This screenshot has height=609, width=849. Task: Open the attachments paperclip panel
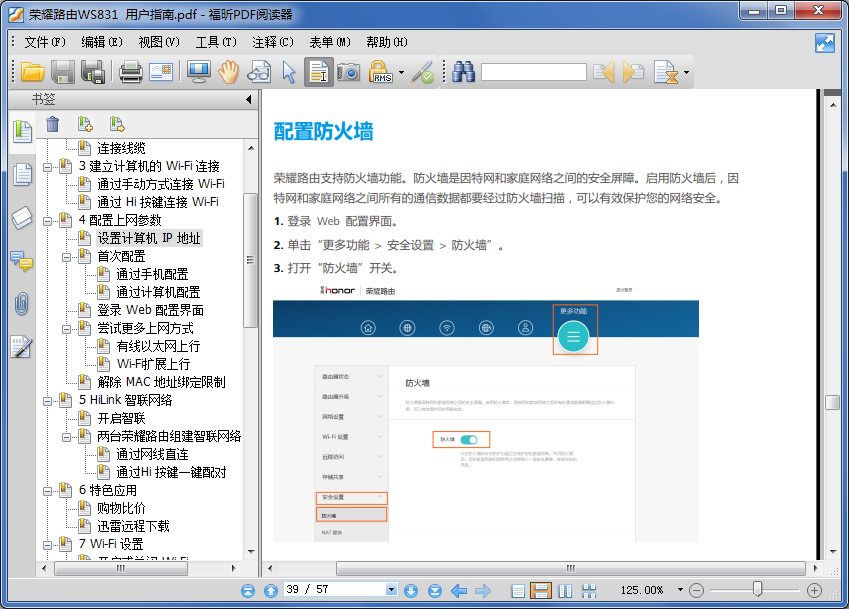point(22,304)
